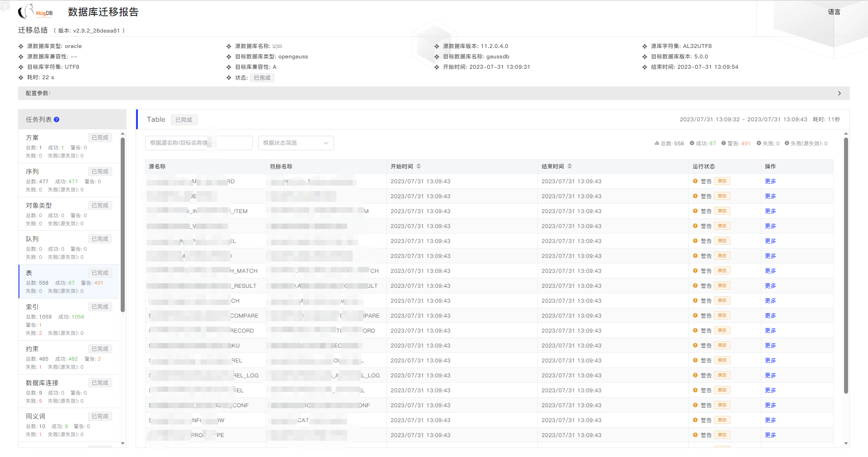The image size is (868, 457).
Task: Open 更多 for the _RESULT row
Action: pyautogui.click(x=770, y=286)
